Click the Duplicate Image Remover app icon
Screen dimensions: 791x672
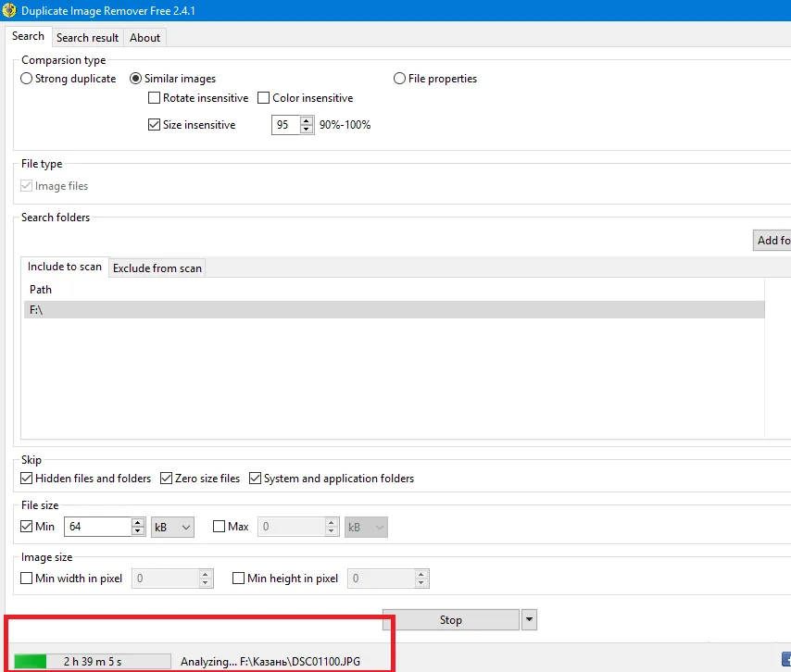10,11
